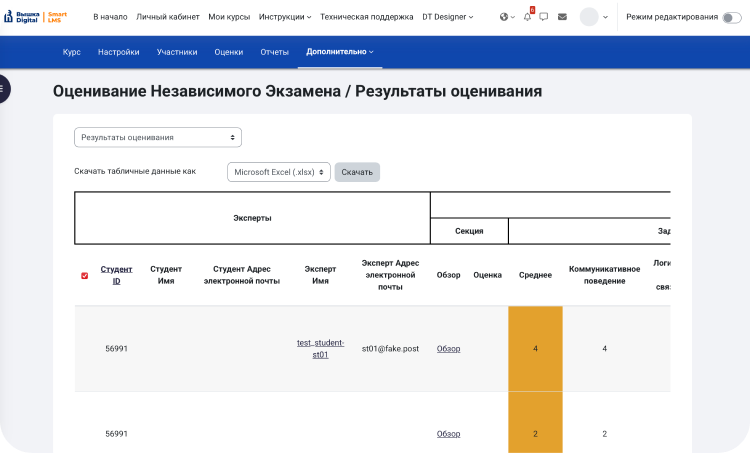
Task: Open Обзор link in the st01@fake.post row
Action: pos(448,349)
